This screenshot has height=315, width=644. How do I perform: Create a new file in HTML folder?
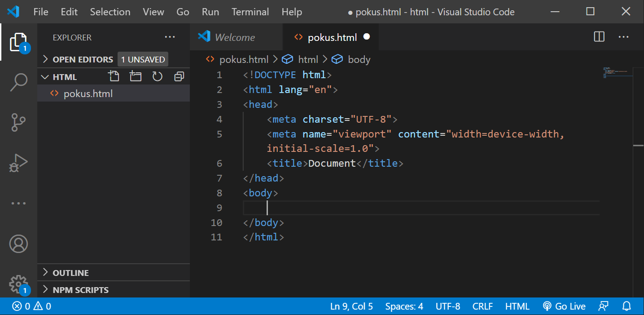click(114, 76)
